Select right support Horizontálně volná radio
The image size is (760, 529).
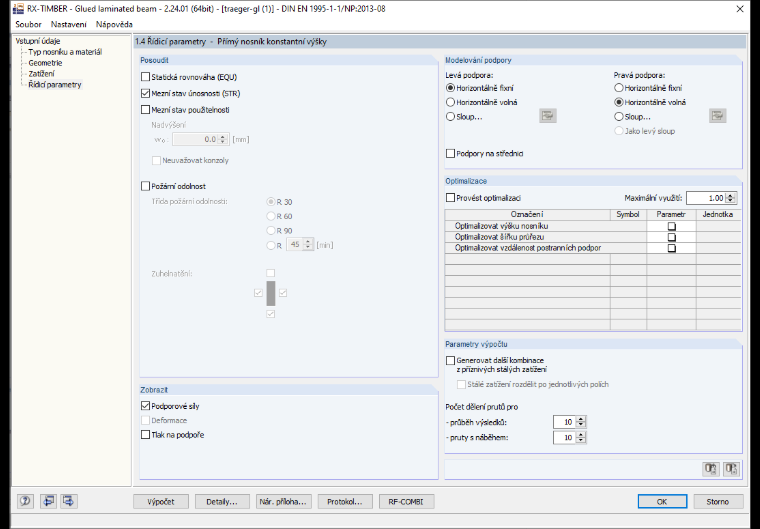point(618,102)
